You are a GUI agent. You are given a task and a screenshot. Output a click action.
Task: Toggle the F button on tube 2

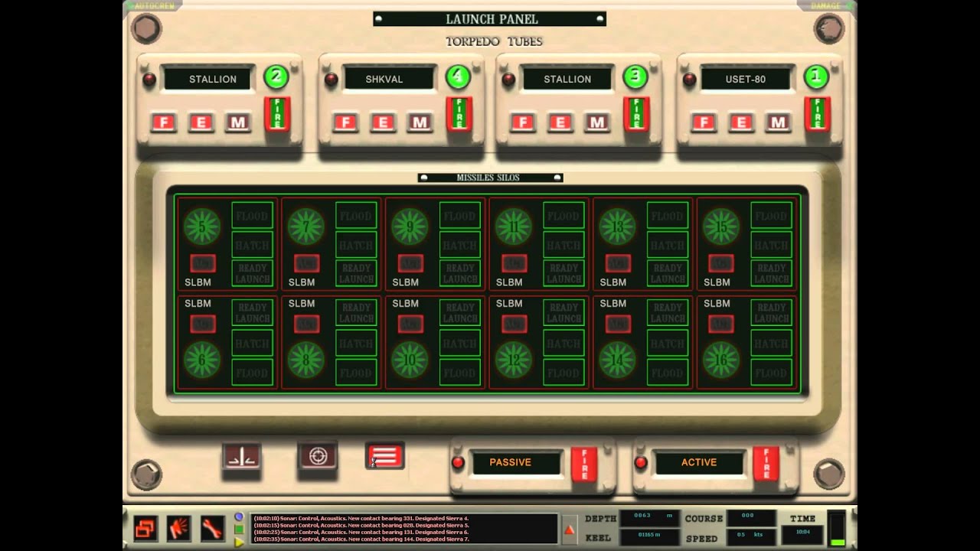pos(164,122)
